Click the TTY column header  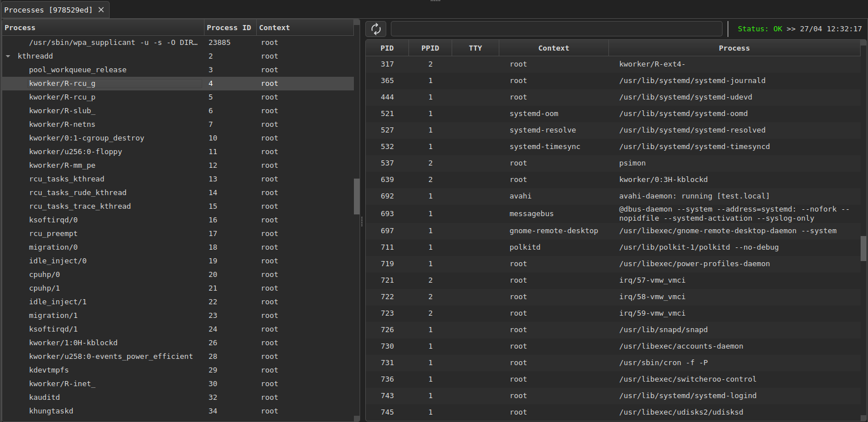[x=475, y=48]
